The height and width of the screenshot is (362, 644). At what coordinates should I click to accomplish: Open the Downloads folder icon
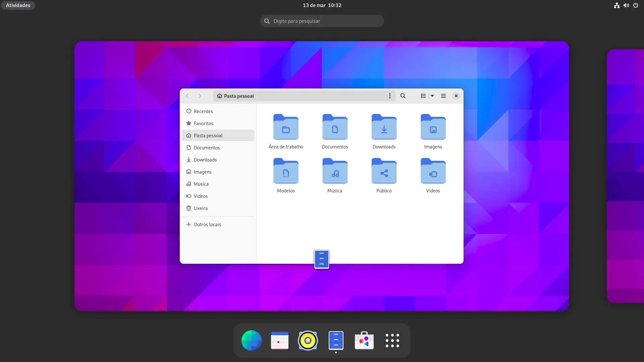pos(384,127)
